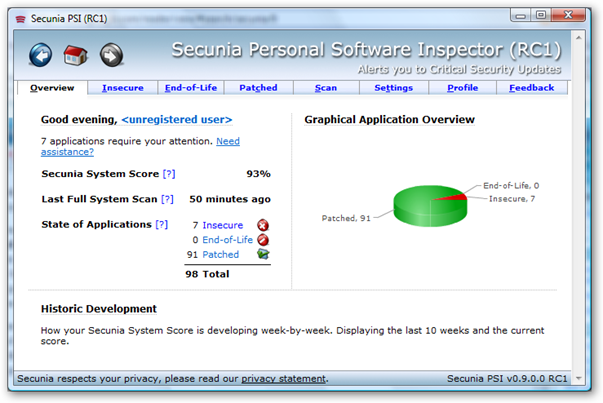Click the red Insecure X status icon
Screen dimensions: 603x403
point(263,225)
